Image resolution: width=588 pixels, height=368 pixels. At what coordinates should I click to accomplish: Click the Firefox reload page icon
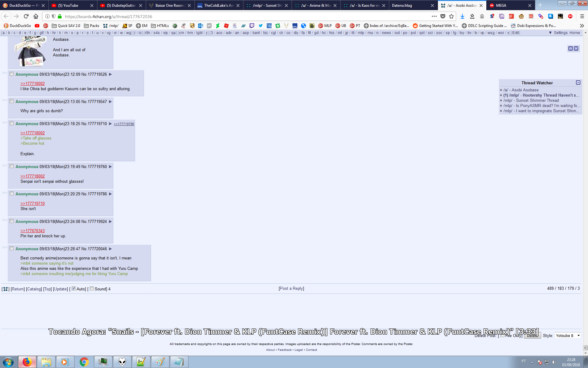click(26, 16)
